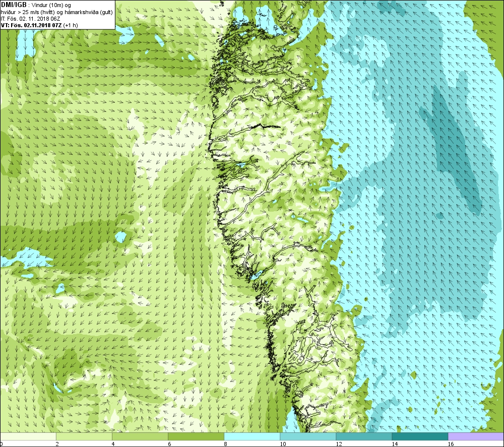Image resolution: width=504 pixels, height=447 pixels.
Task: Click the 10–12 m/s cyan legend swatch
Action: [308, 436]
